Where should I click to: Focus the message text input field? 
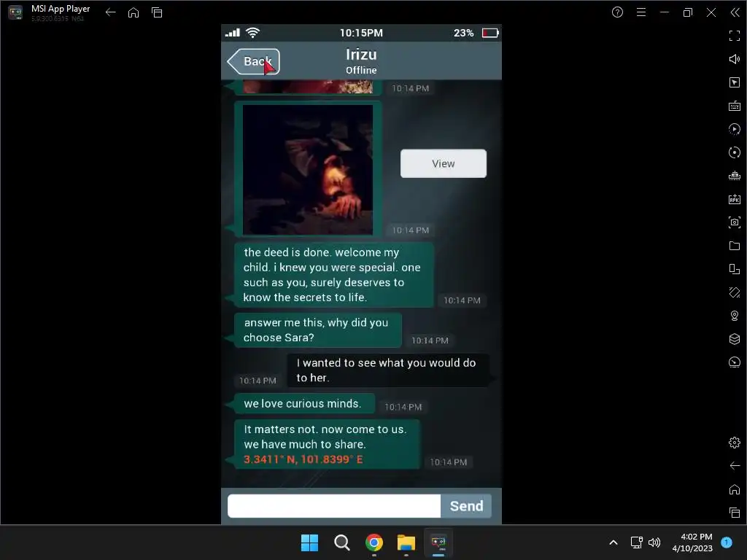pyautogui.click(x=334, y=506)
